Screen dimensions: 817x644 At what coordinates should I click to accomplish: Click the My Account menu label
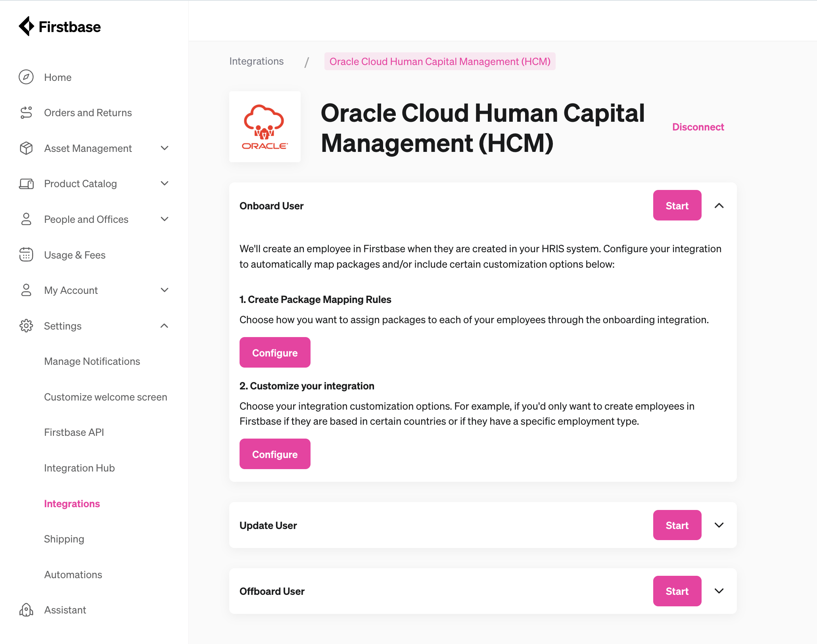(x=71, y=290)
